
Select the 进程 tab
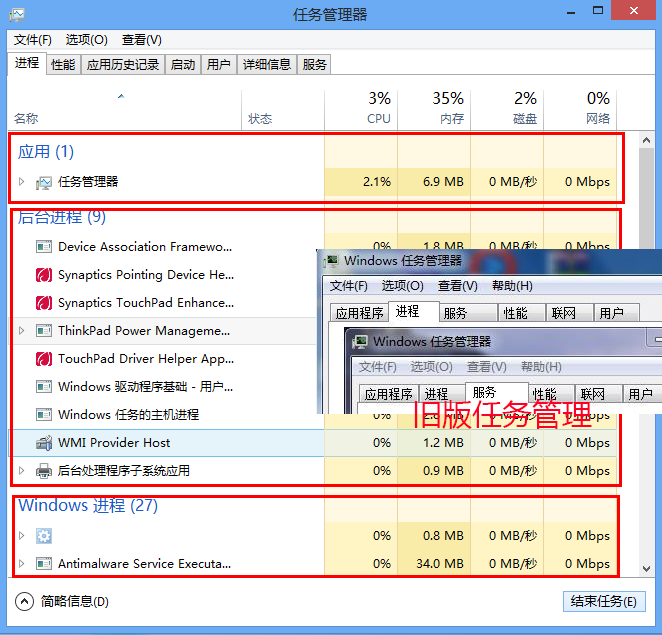27,63
